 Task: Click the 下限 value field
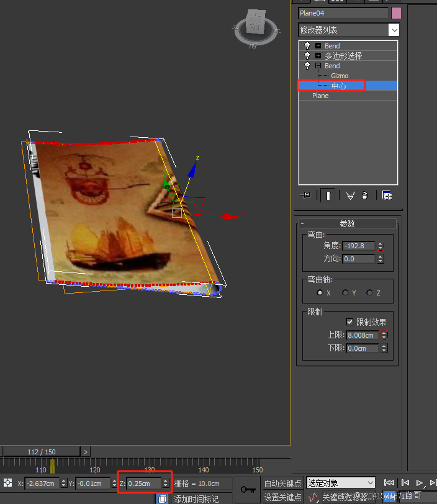[x=363, y=348]
